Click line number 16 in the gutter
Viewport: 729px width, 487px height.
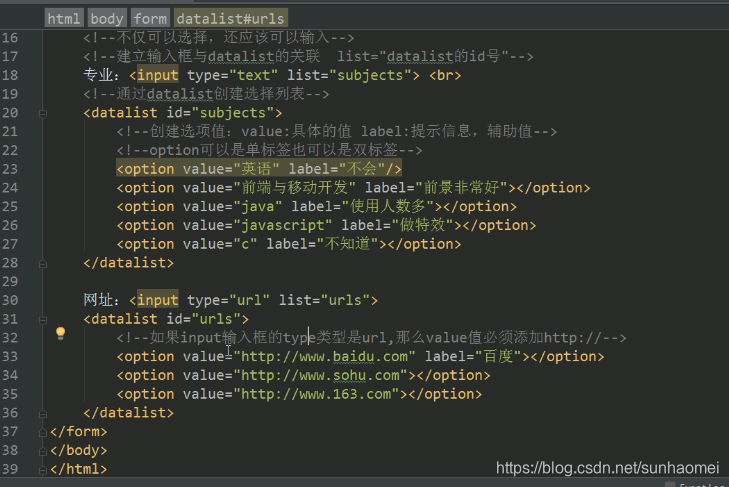coord(10,38)
